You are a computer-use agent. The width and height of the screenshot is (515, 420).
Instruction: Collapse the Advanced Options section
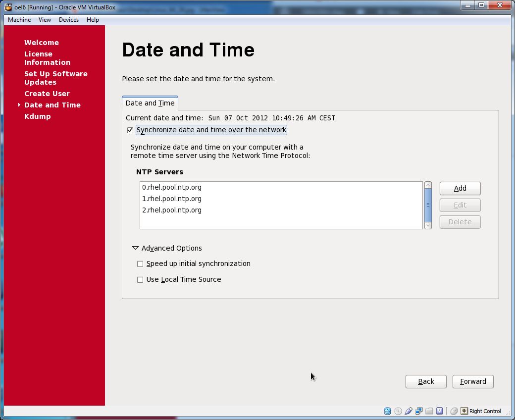pos(135,248)
